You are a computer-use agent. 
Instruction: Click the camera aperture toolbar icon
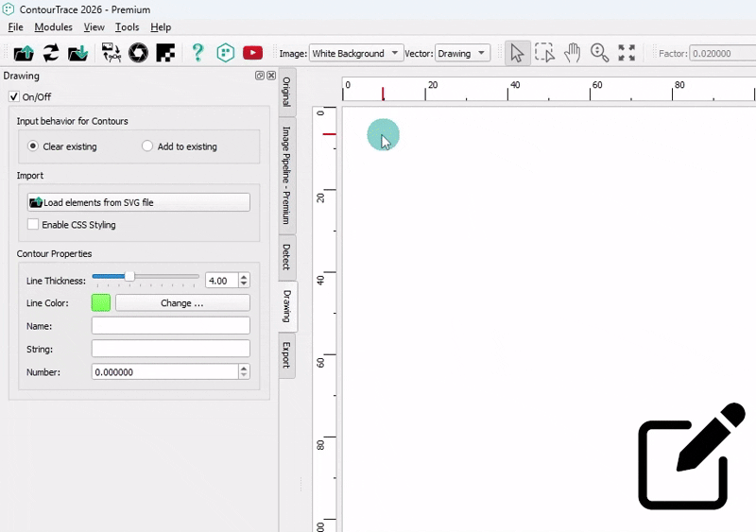[x=138, y=53]
